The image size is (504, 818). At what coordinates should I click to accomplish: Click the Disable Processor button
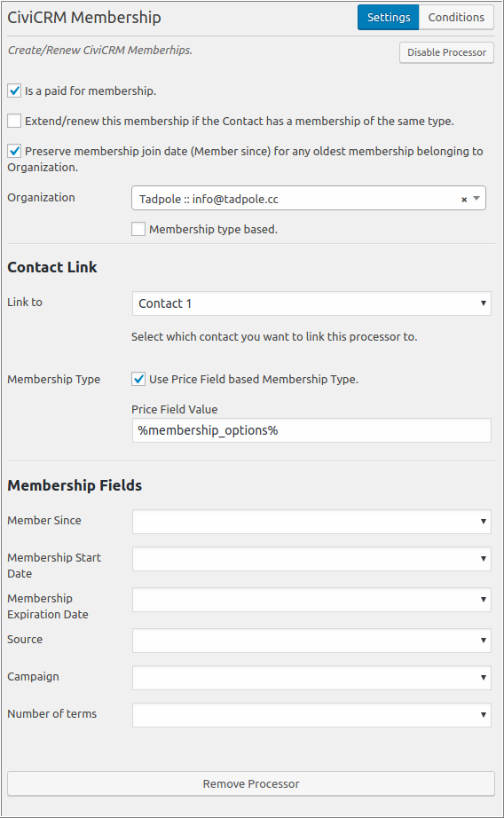pyautogui.click(x=446, y=52)
